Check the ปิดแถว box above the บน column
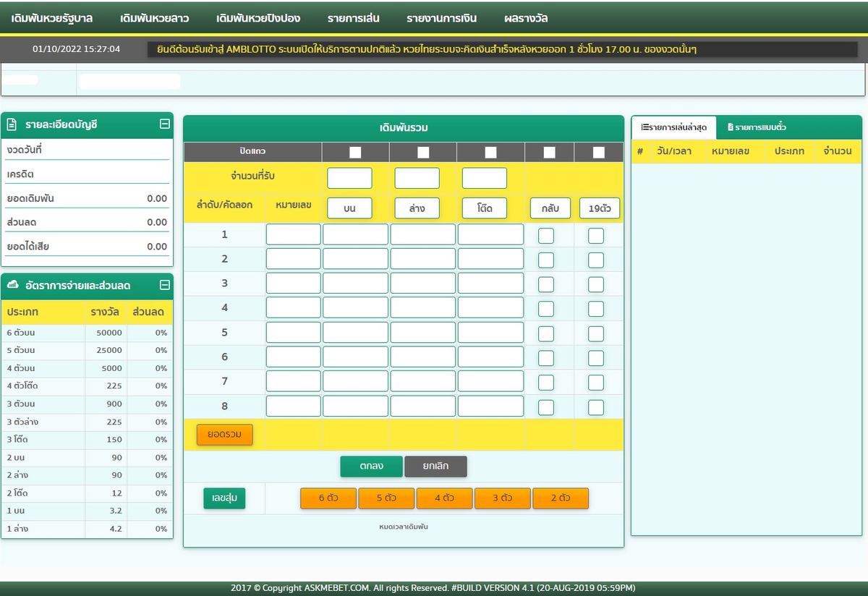Image resolution: width=868 pixels, height=596 pixels. coord(355,153)
